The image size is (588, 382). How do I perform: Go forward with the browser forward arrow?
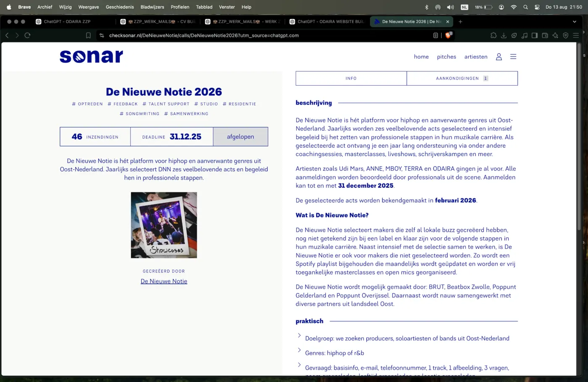17,35
